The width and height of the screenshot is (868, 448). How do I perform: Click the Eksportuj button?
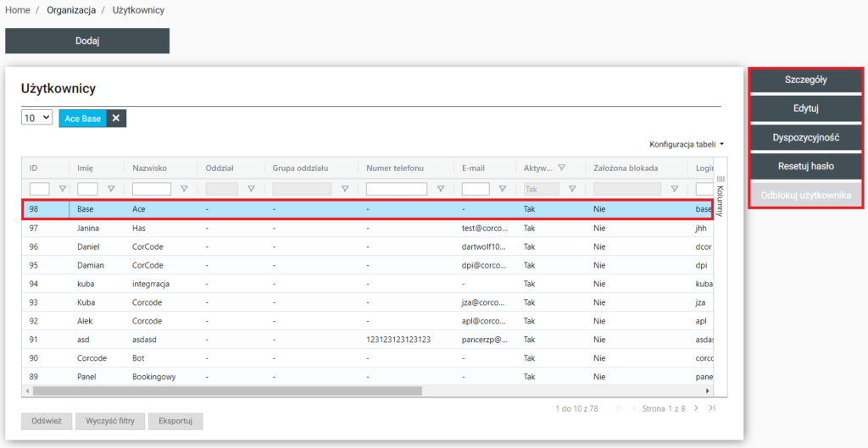(175, 421)
